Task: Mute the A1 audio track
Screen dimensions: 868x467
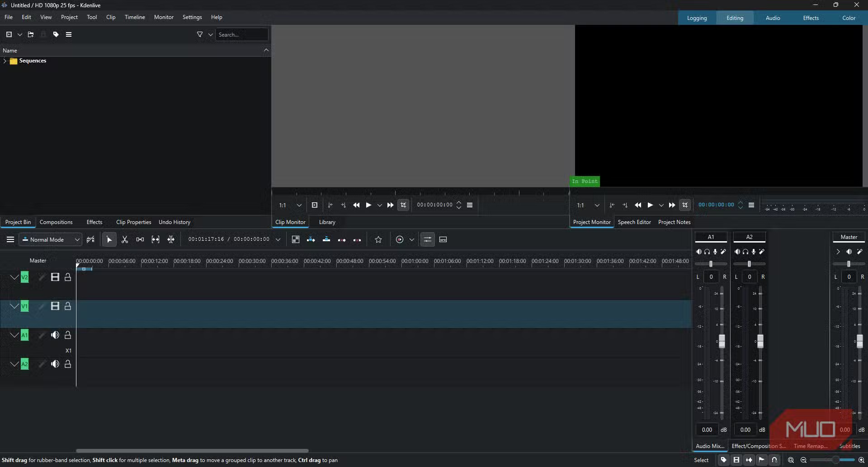Action: coord(55,335)
